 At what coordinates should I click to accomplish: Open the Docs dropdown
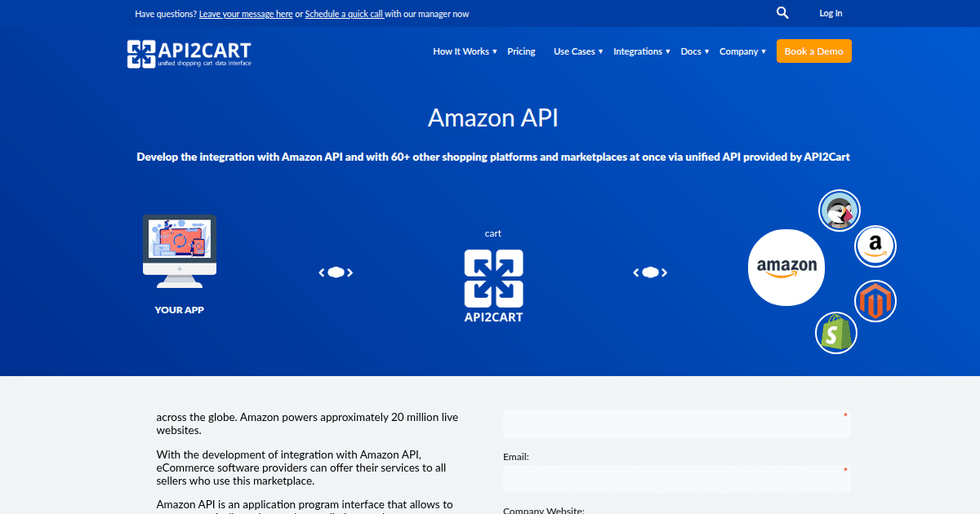[x=691, y=51]
